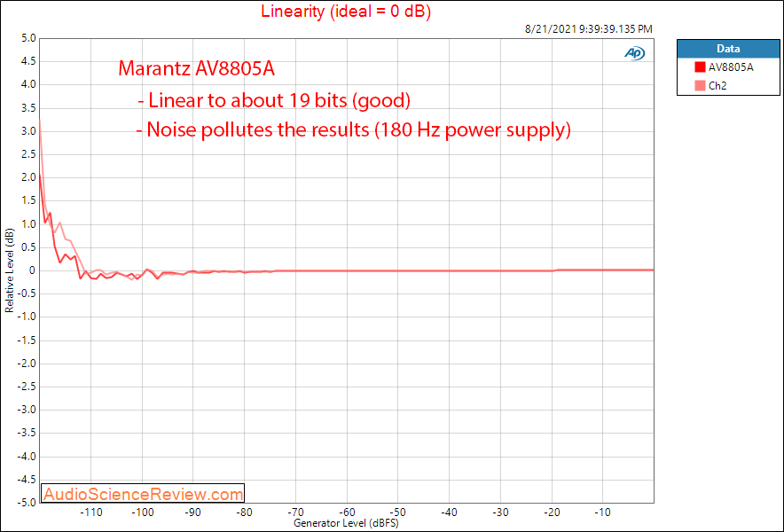The width and height of the screenshot is (784, 532).
Task: Click the -40 generator level tick label
Action: [449, 512]
